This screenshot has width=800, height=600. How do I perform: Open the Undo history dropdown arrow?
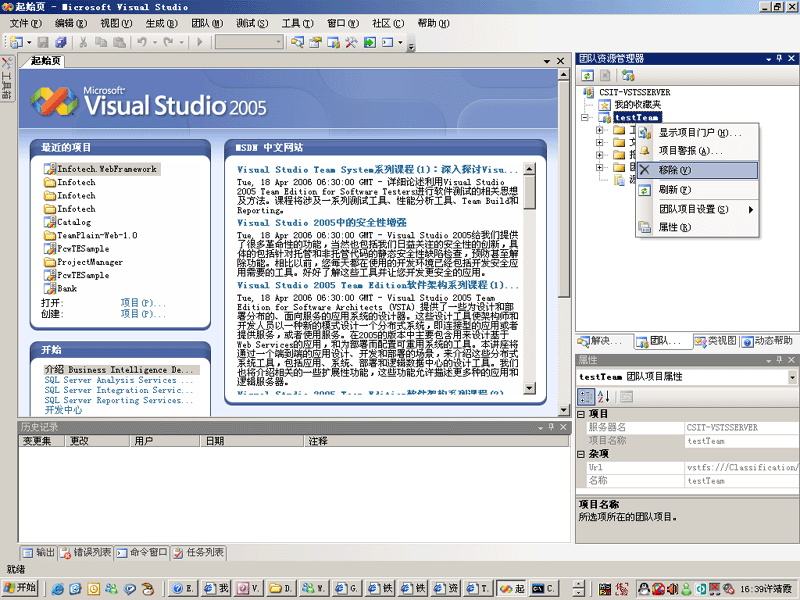point(155,42)
